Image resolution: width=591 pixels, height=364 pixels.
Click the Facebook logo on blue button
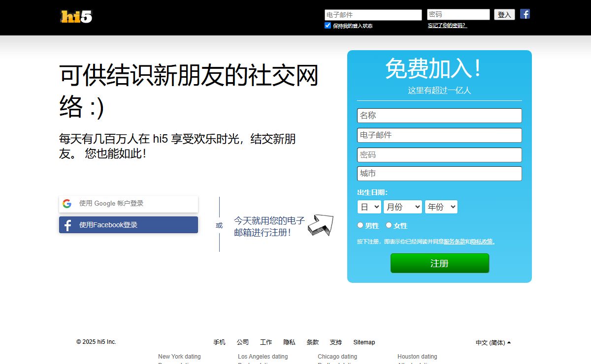click(x=68, y=225)
